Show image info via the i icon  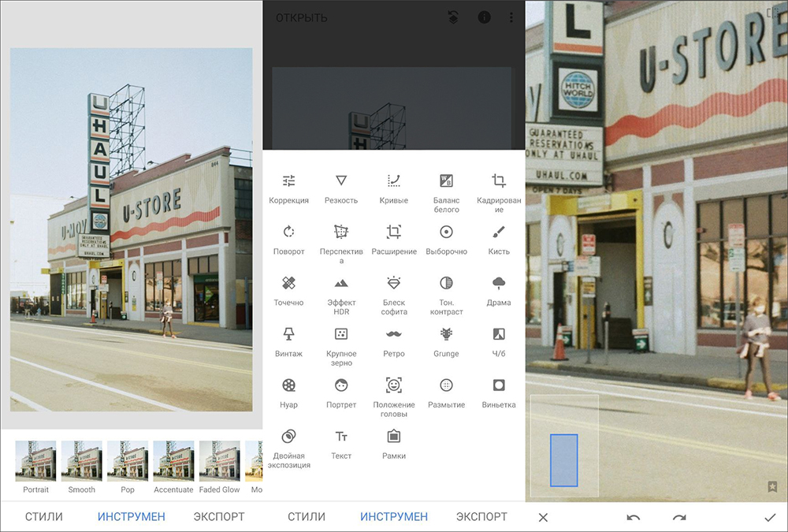point(484,17)
